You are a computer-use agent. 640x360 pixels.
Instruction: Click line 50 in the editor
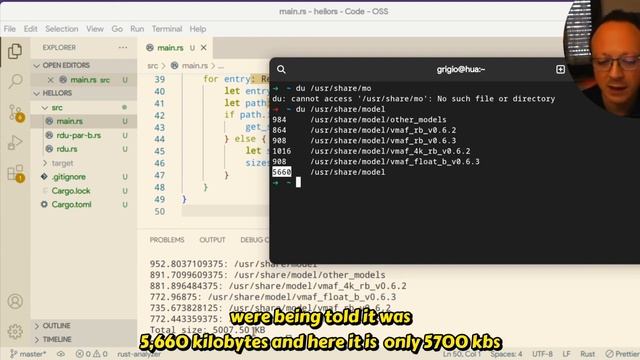(x=224, y=211)
